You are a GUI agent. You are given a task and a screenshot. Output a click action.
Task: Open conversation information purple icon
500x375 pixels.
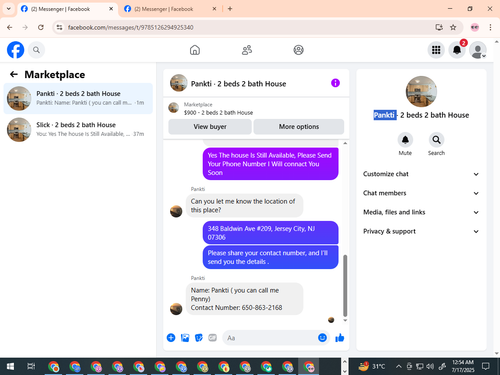point(335,83)
